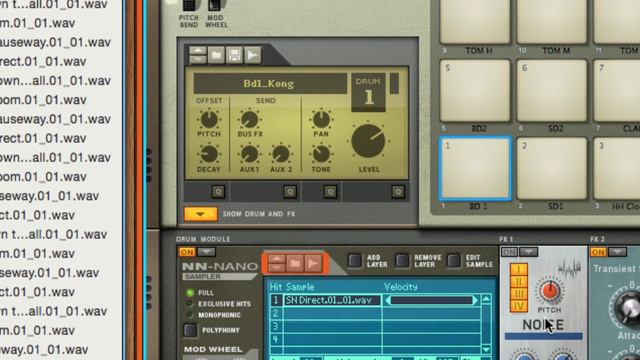Image resolution: width=640 pixels, height=360 pixels.
Task: Click the NN-Nano browse sample arrow icon
Action: coord(313,263)
